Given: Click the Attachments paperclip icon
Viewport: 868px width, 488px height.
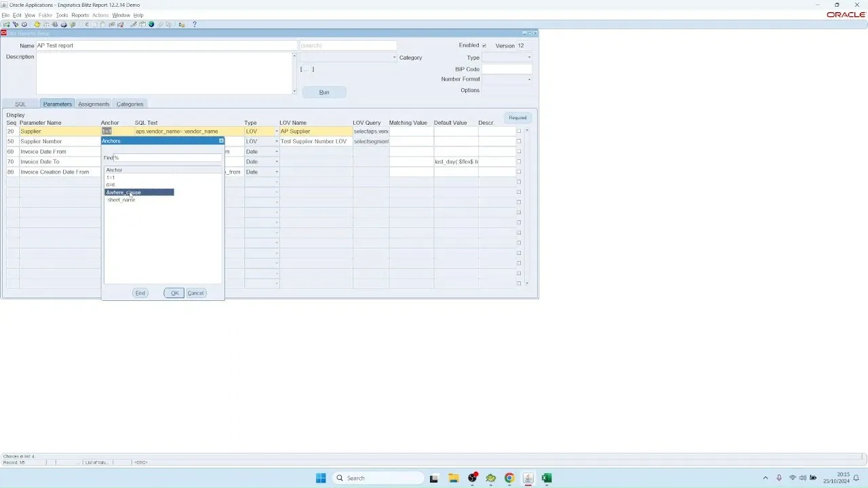Looking at the screenshot, I should [x=160, y=24].
